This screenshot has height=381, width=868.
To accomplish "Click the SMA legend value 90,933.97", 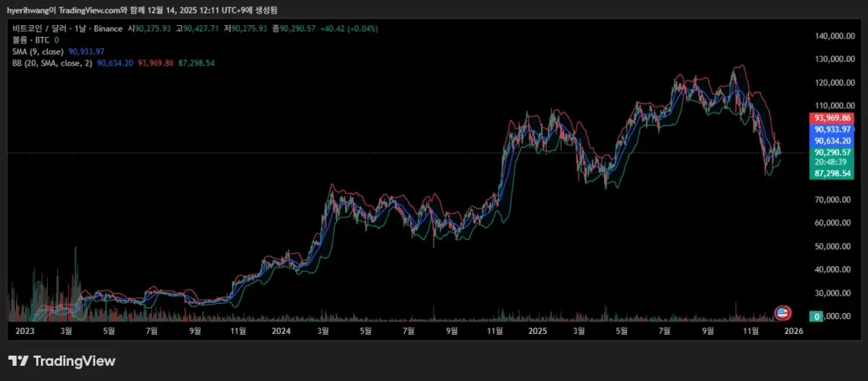I will [86, 51].
